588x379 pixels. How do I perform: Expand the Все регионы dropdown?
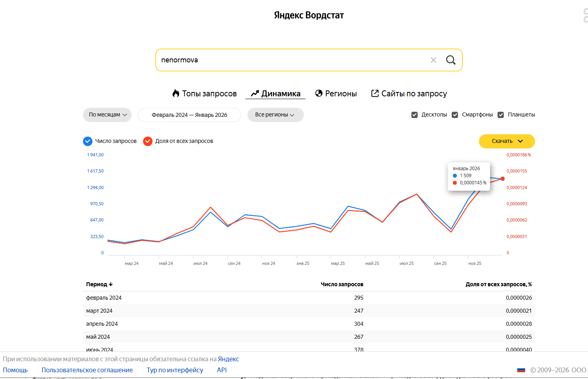[275, 115]
